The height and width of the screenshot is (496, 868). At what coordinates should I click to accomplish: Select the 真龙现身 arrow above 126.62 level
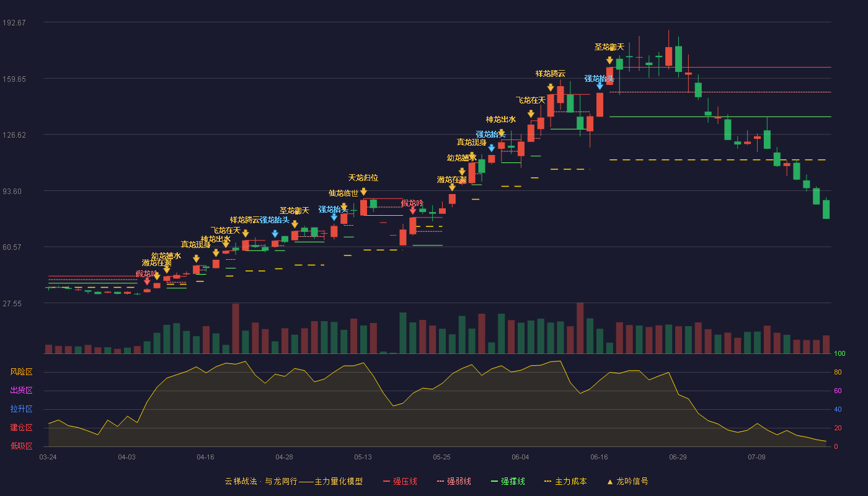(x=472, y=156)
